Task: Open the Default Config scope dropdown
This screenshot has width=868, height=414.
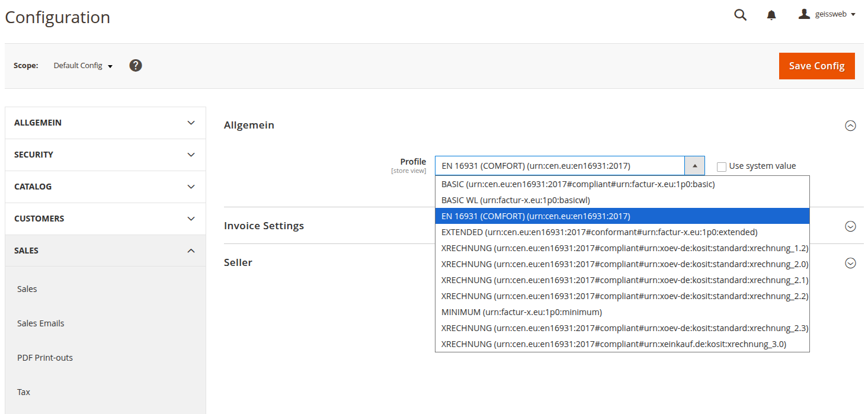Action: 83,66
